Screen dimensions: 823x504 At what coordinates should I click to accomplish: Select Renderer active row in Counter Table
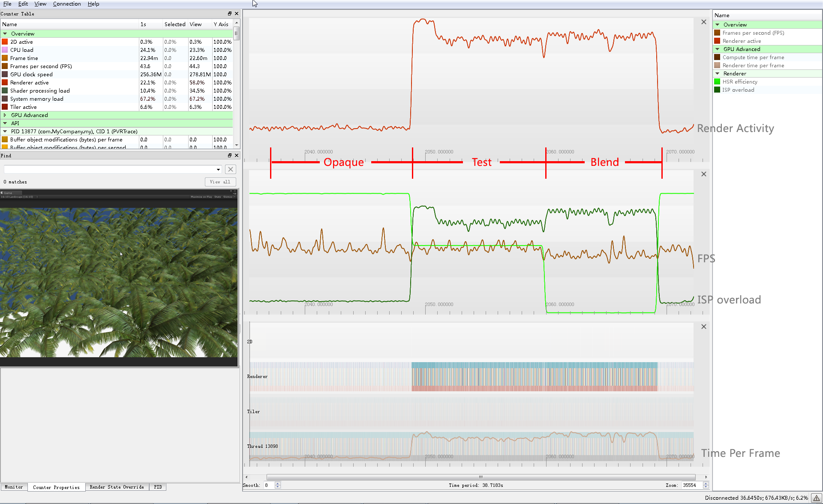click(x=30, y=83)
